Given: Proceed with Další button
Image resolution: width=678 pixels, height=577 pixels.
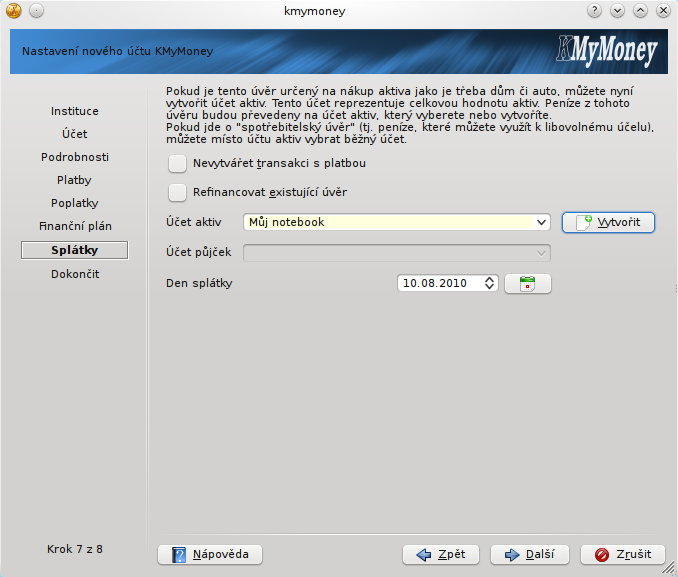Looking at the screenshot, I should coord(530,555).
